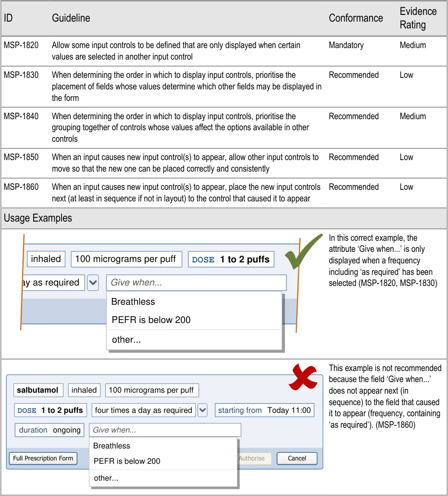This screenshot has width=448, height=496.
Task: Select 'Breathless' in the correct example's list
Action: (133, 302)
